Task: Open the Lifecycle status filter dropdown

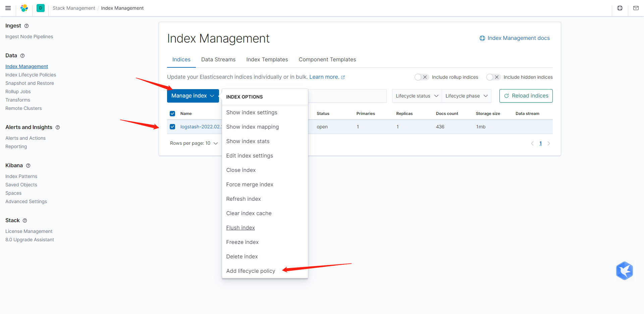Action: tap(417, 96)
